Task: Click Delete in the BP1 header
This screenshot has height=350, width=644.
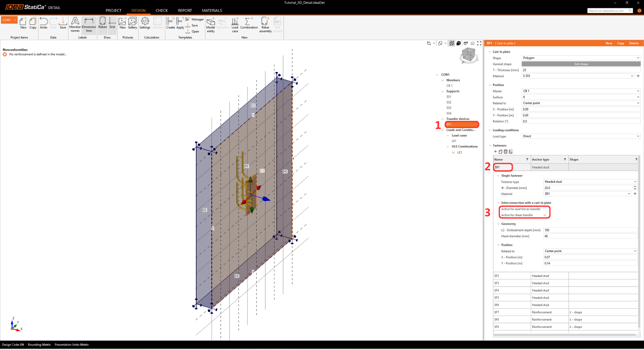Action: [x=634, y=43]
